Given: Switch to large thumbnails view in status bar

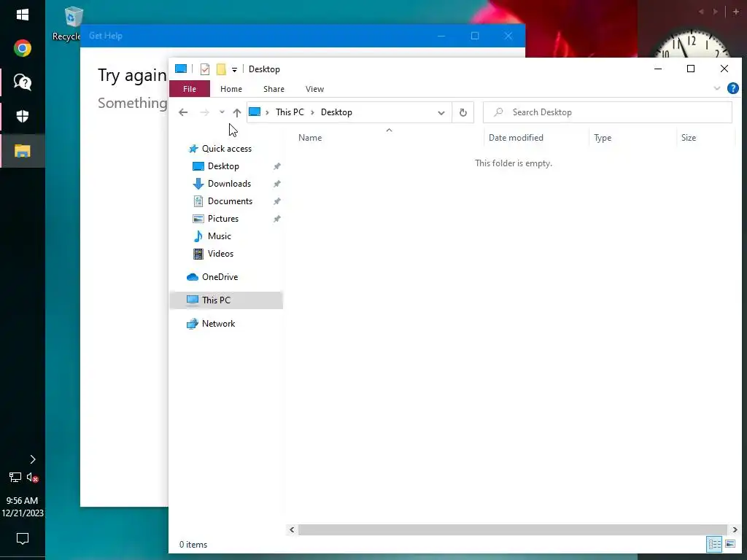Looking at the screenshot, I should click(x=730, y=544).
